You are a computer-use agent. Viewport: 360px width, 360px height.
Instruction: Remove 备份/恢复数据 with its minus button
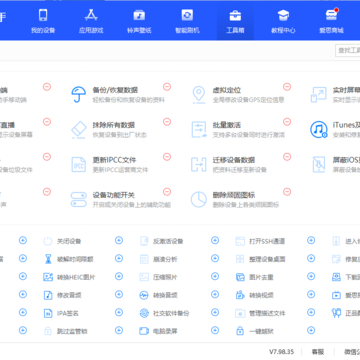(167, 87)
